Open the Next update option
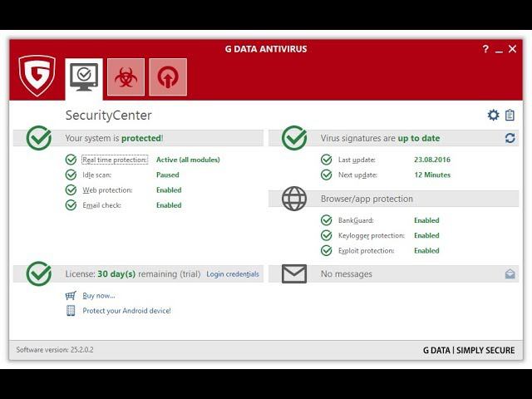The width and height of the screenshot is (532, 399). click(x=357, y=175)
